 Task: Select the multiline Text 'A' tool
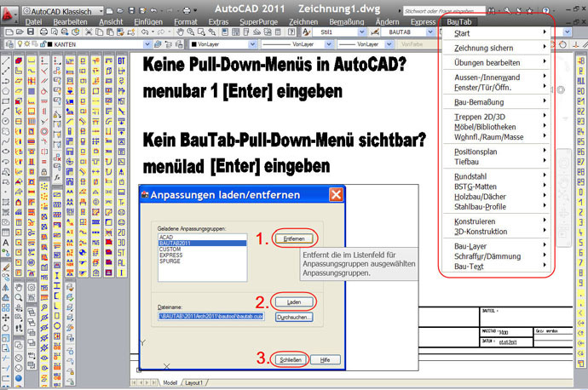tap(6, 243)
